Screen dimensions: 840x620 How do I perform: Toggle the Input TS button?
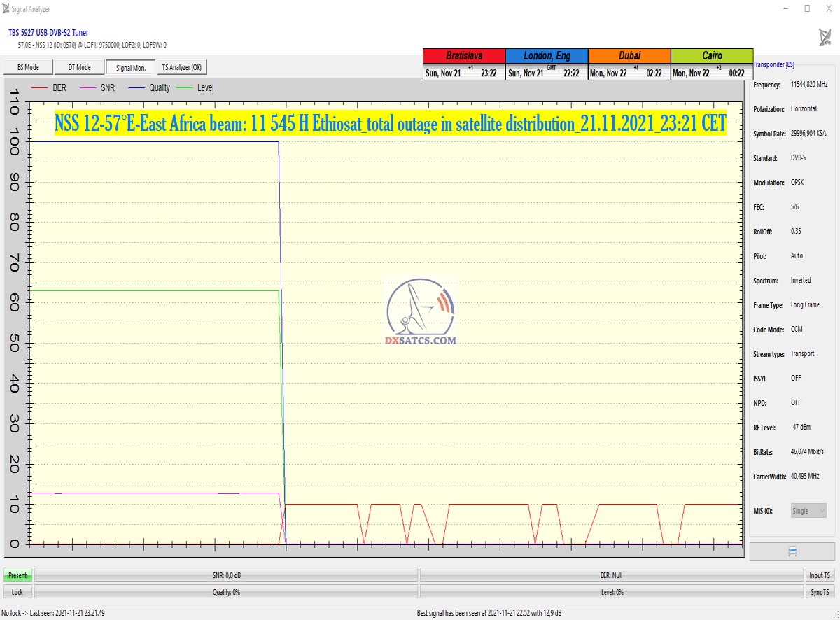point(820,575)
